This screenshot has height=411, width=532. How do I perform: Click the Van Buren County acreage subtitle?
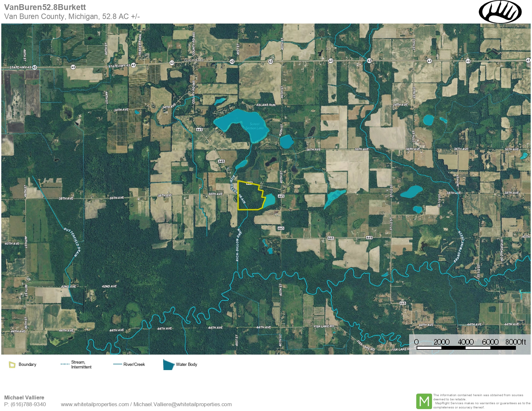point(72,16)
